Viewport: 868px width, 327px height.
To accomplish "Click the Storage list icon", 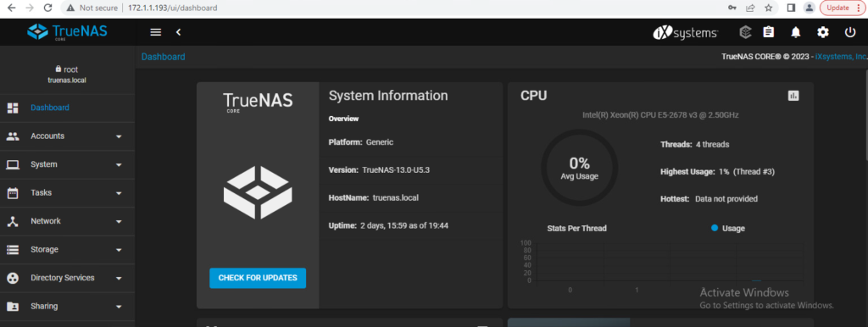I will (x=13, y=250).
